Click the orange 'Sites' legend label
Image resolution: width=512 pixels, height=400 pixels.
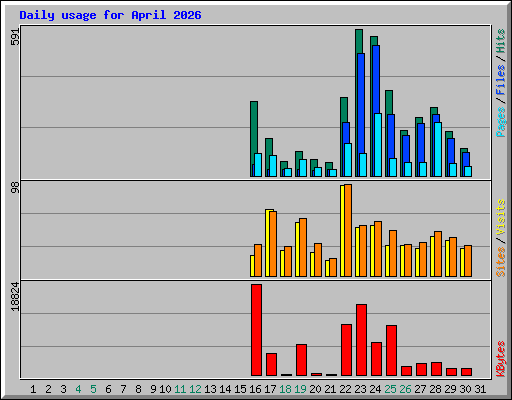coord(501,262)
